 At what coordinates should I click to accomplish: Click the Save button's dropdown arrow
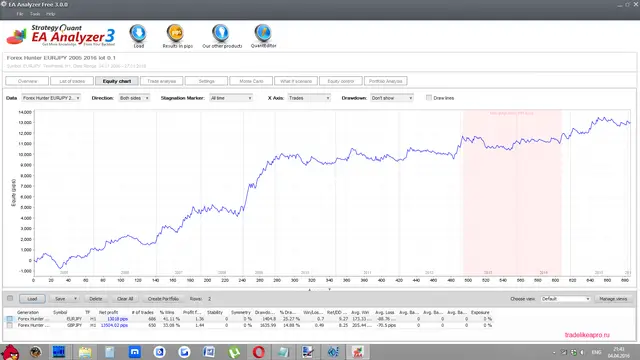[x=75, y=299]
